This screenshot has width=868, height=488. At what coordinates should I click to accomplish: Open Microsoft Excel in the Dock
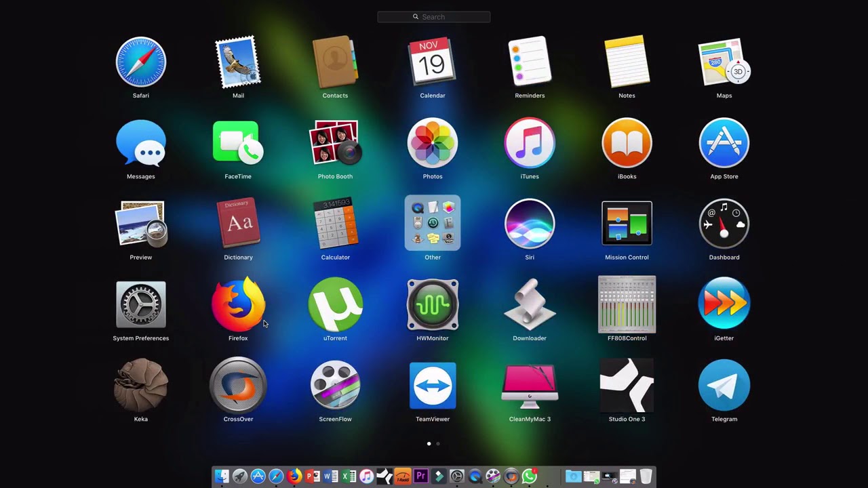point(349,476)
